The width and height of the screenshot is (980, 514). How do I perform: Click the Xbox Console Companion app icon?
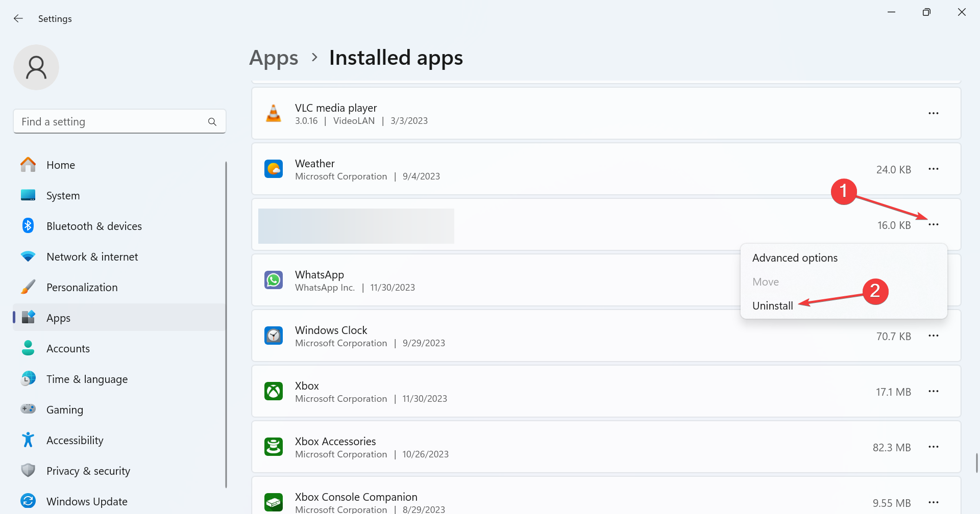point(274,502)
